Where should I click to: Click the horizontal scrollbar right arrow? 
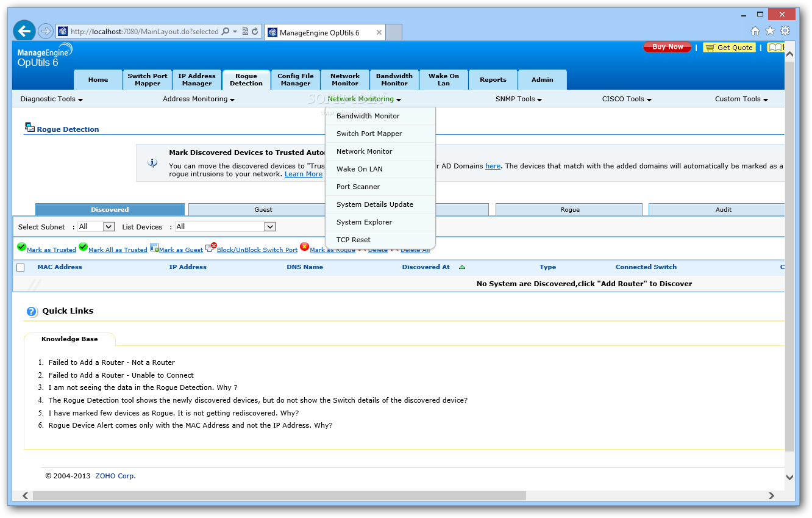click(x=772, y=496)
